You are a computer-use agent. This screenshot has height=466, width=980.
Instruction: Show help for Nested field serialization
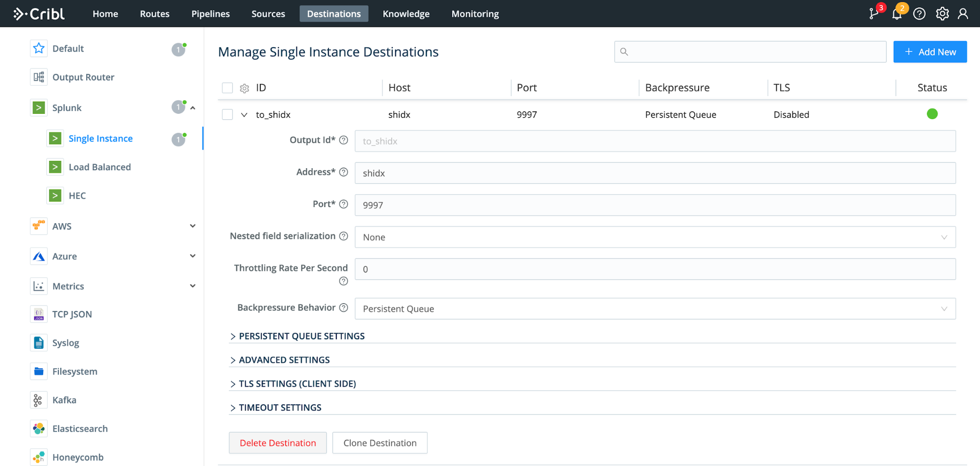(x=344, y=236)
